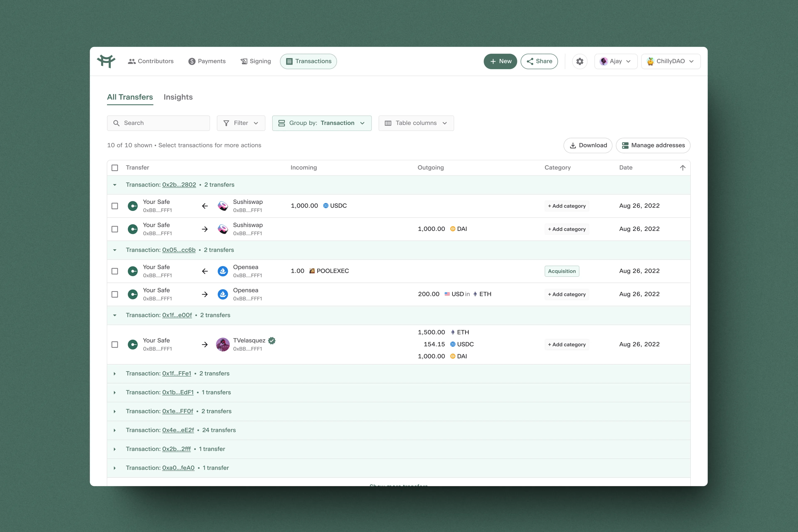The width and height of the screenshot is (798, 532).
Task: Go to the Contributors section
Action: tap(151, 62)
